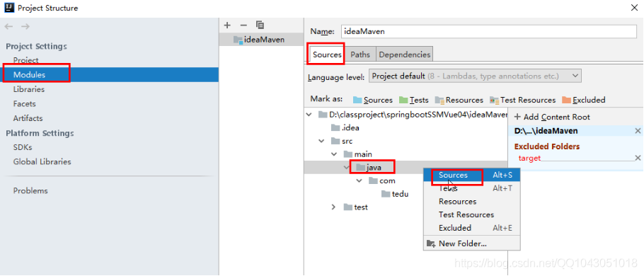This screenshot has height=276, width=644.
Task: Select the .idea folder
Action: 345,127
